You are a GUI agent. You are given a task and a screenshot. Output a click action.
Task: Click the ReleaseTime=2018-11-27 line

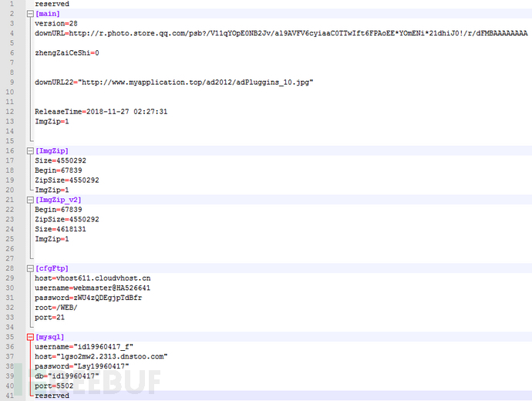pos(101,112)
